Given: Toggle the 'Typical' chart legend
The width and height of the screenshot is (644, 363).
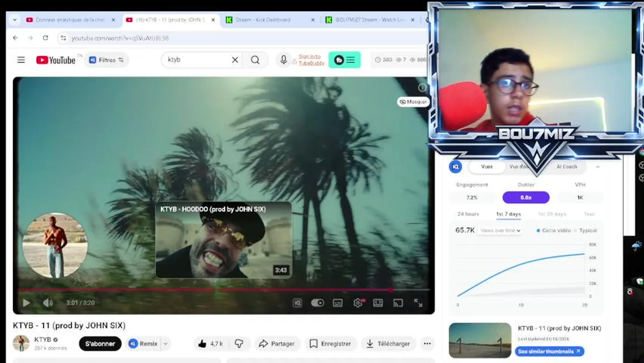Looking at the screenshot, I should point(586,230).
